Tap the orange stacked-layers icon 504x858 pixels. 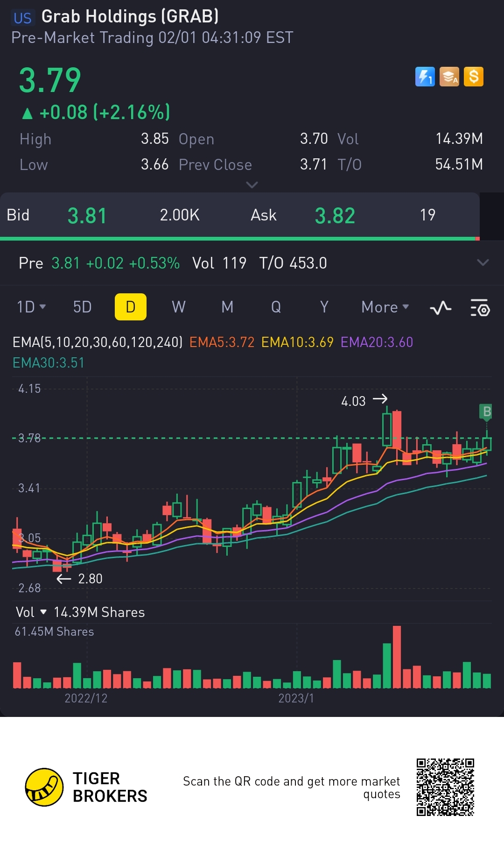coord(449,77)
